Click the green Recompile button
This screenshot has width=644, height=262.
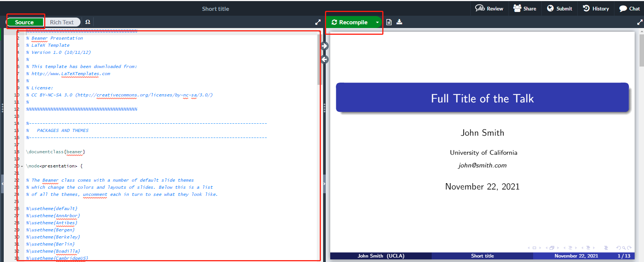tap(350, 22)
